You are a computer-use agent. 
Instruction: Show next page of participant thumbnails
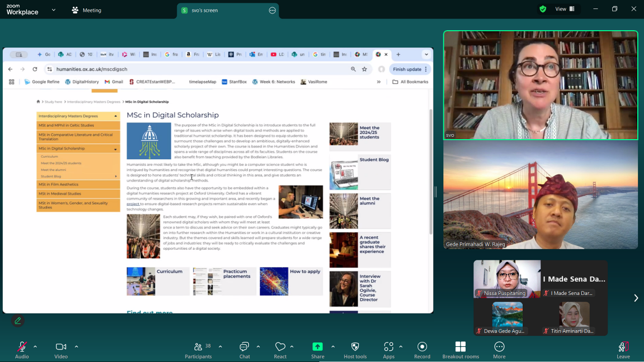pyautogui.click(x=636, y=298)
